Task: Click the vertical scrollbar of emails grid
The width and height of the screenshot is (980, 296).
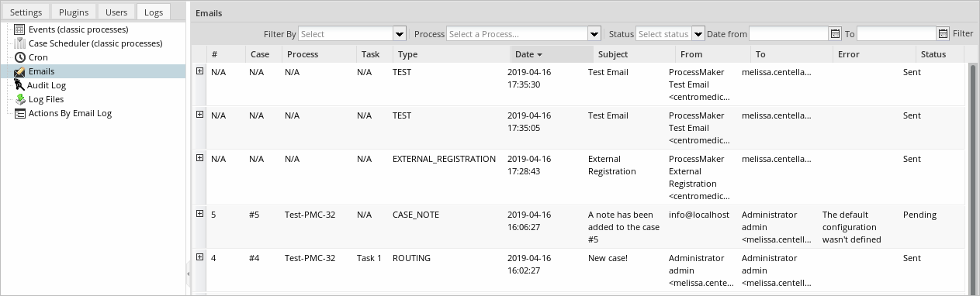Action: pos(974,178)
